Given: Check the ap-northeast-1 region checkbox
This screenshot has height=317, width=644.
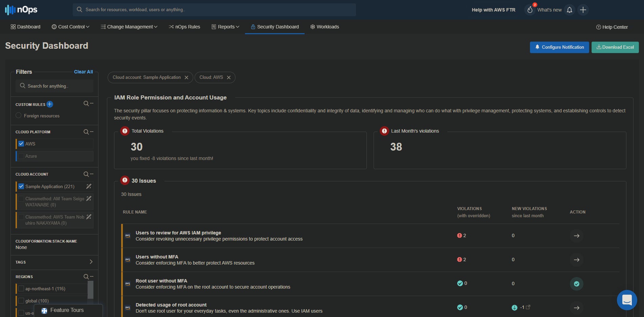Looking at the screenshot, I should (x=21, y=289).
